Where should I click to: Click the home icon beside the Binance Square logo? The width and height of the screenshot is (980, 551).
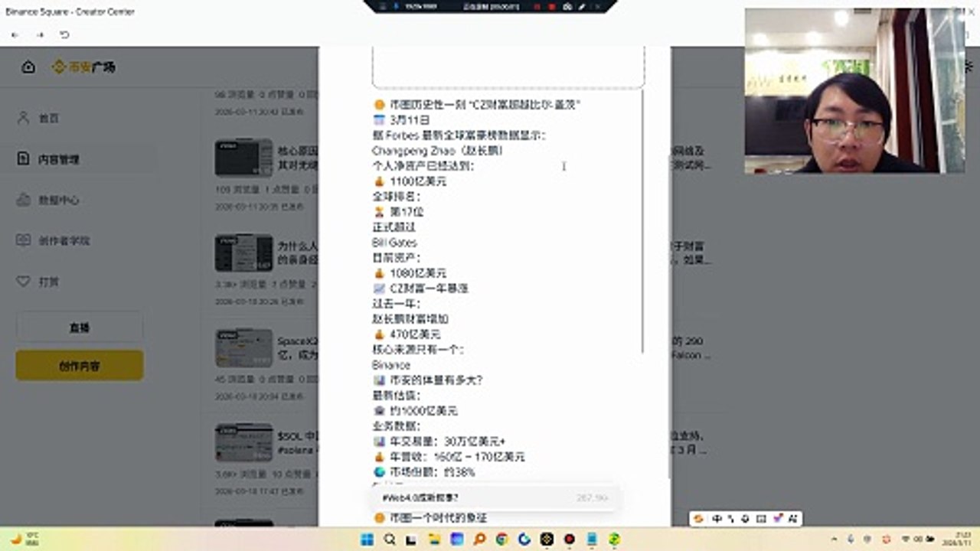tap(28, 67)
